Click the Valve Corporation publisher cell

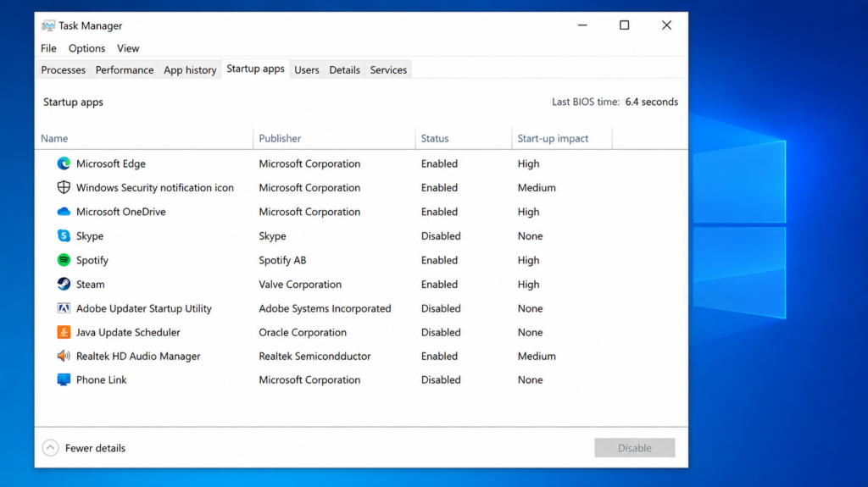[x=300, y=284]
